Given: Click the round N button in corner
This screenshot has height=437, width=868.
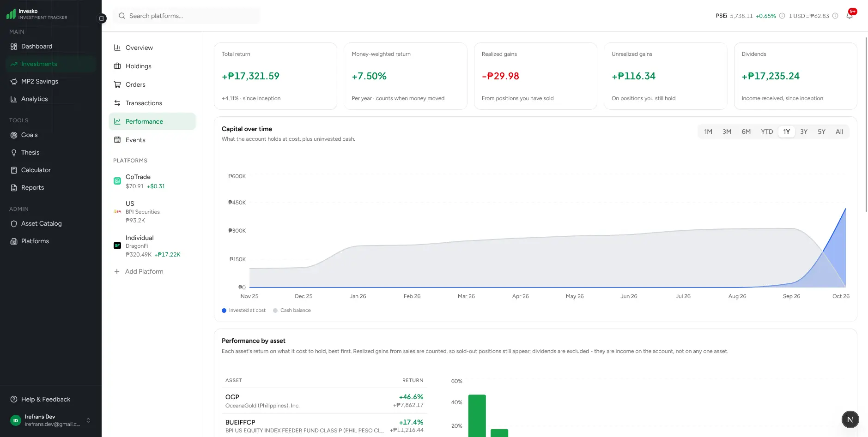Looking at the screenshot, I should click(850, 419).
